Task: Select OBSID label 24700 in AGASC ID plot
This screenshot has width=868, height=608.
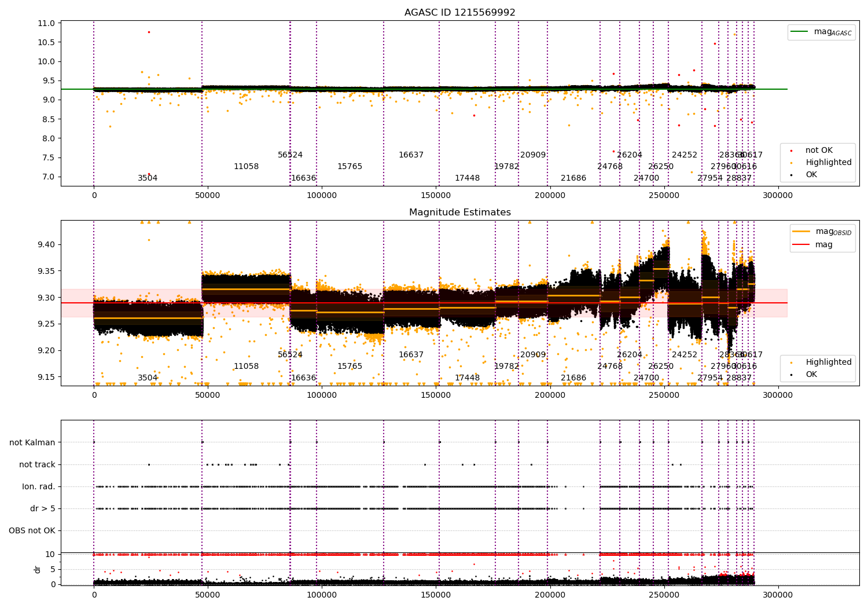Action: [646, 178]
